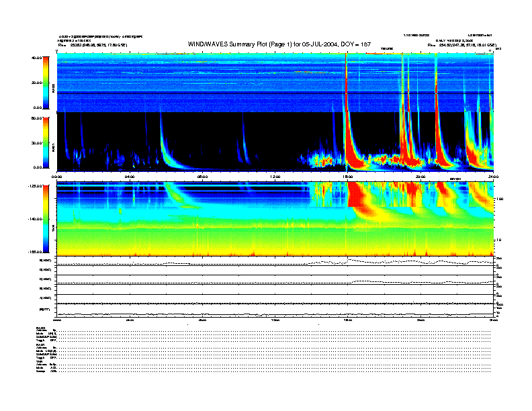Click the -155.00 tick on TNR scale
This screenshot has height=411, width=532.
pyautogui.click(x=35, y=250)
